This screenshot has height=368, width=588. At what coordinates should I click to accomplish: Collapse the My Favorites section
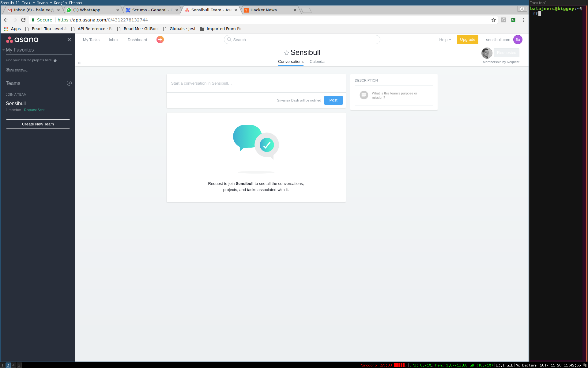[x=4, y=50]
